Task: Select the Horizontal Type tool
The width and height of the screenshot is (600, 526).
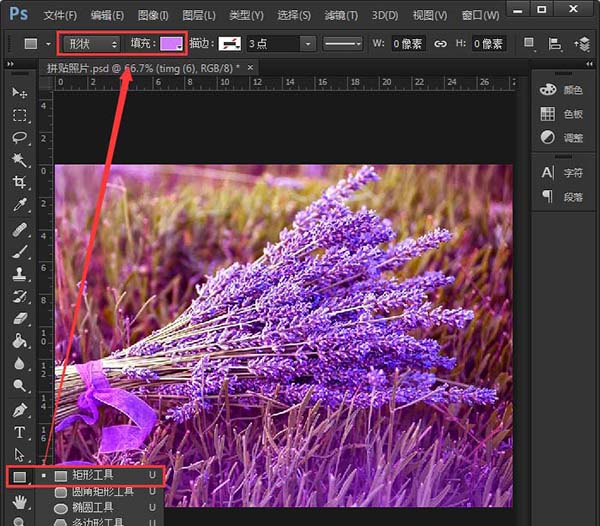Action: (19, 433)
